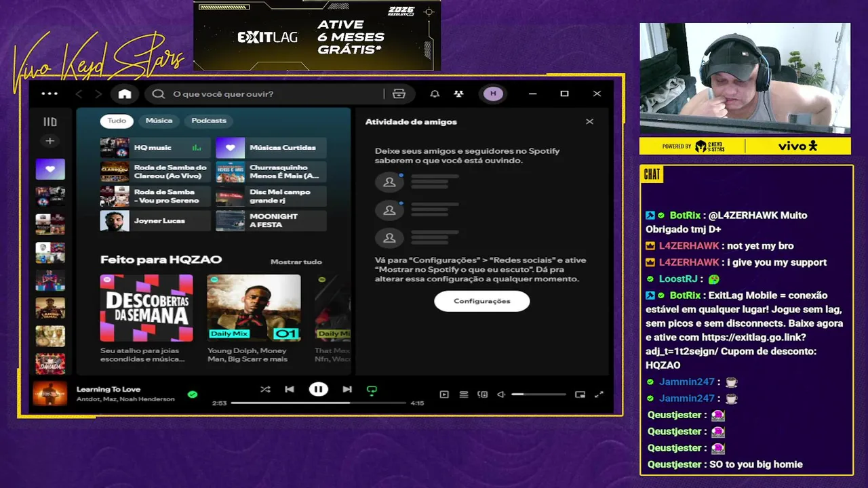The height and width of the screenshot is (488, 868).
Task: Open the 'Learning To Love' track title
Action: [108, 389]
